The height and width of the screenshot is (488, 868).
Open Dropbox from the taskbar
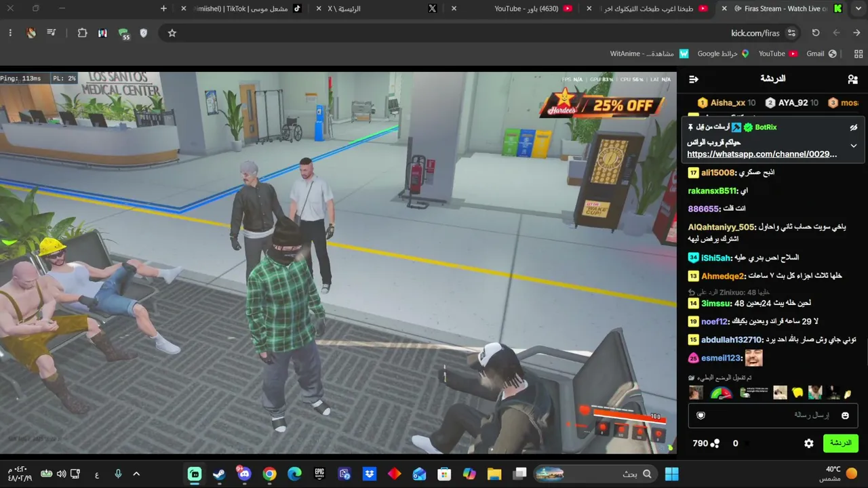pos(370,474)
